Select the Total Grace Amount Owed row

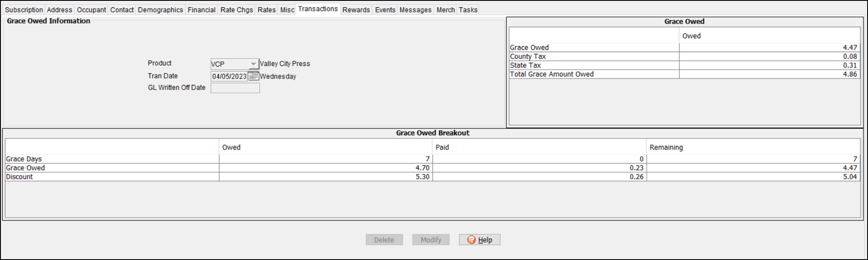pos(552,74)
